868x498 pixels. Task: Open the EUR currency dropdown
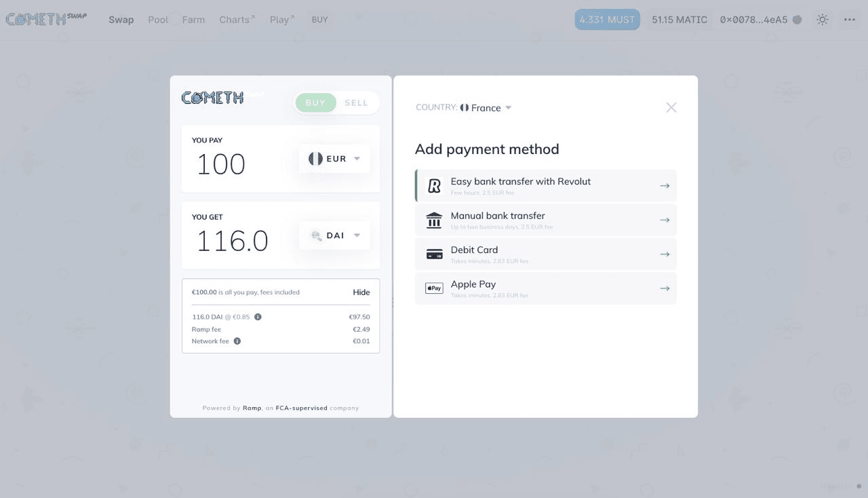coord(335,159)
